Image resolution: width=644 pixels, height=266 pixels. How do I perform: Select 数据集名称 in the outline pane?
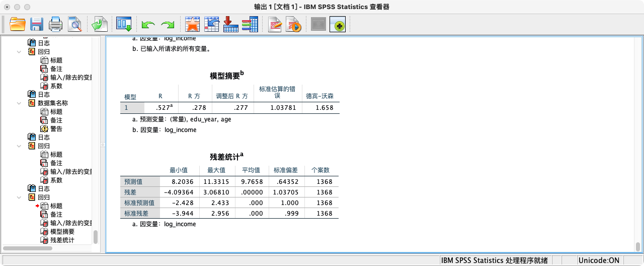[53, 103]
